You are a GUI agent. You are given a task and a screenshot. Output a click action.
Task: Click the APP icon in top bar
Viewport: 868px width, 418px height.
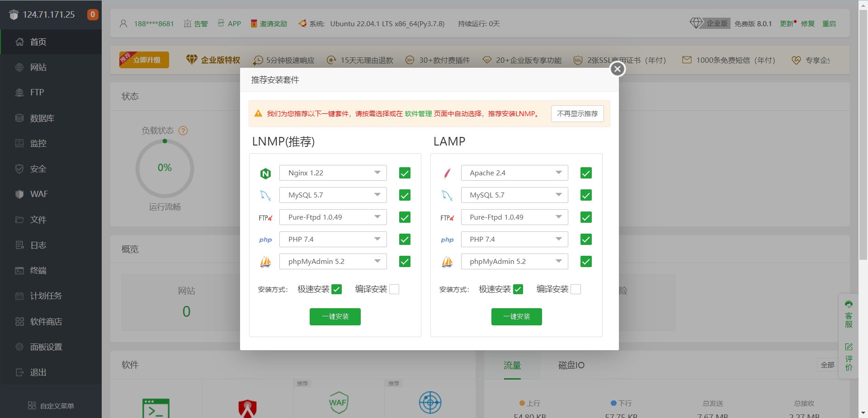[x=221, y=23]
